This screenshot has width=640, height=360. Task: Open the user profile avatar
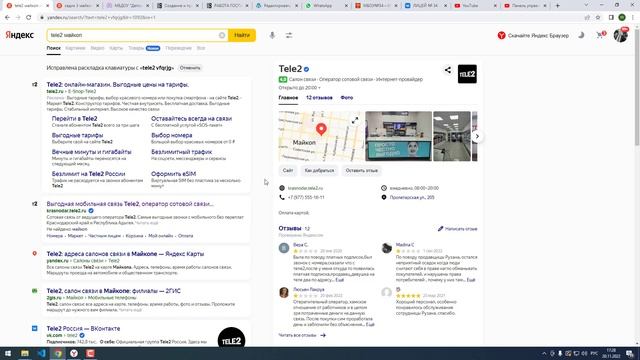(x=620, y=35)
